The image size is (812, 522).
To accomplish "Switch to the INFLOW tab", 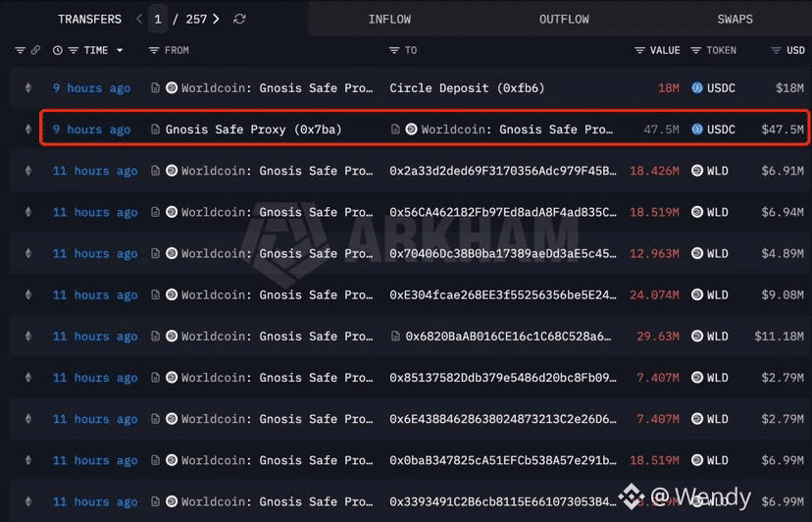I will pyautogui.click(x=389, y=20).
